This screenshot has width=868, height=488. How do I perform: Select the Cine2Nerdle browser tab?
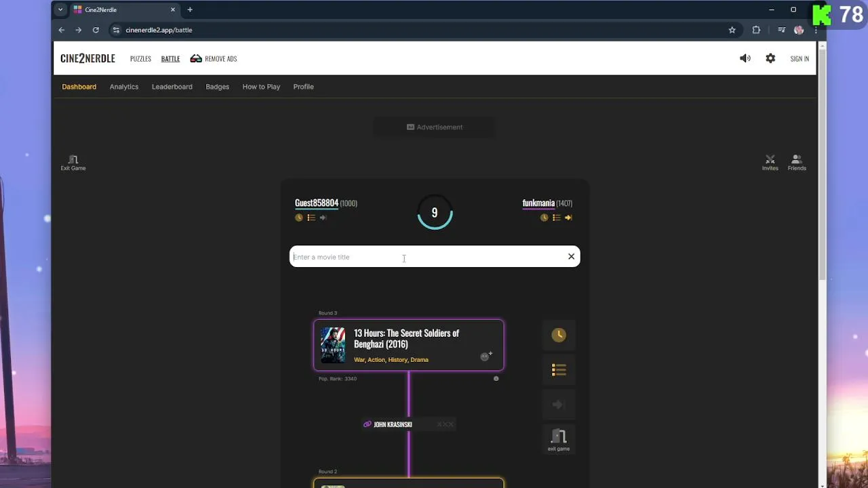click(x=124, y=9)
